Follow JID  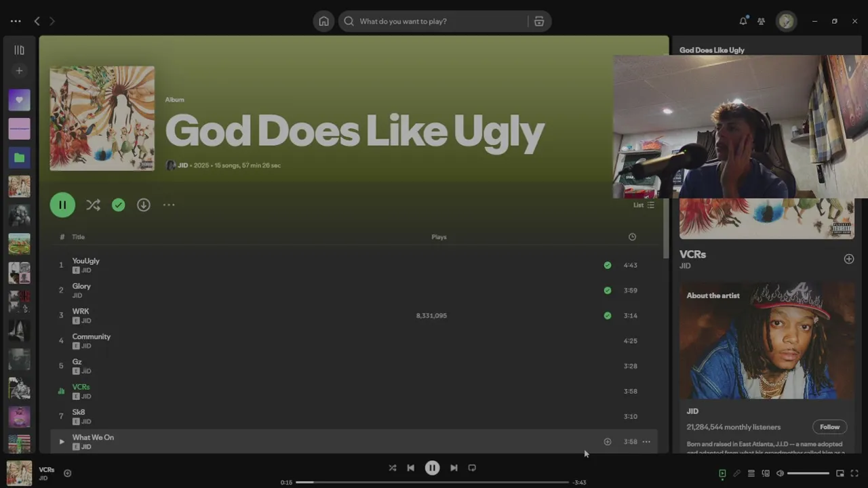tap(829, 427)
